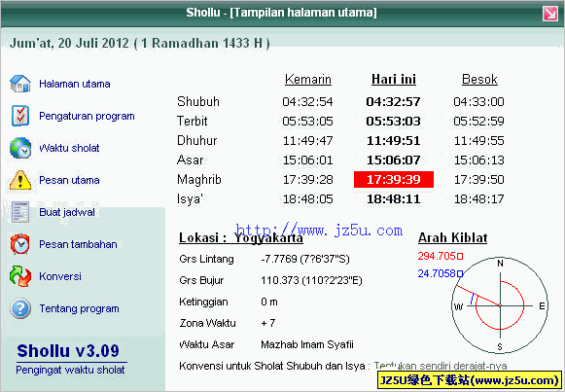Open Buat jadwal link

point(67,212)
